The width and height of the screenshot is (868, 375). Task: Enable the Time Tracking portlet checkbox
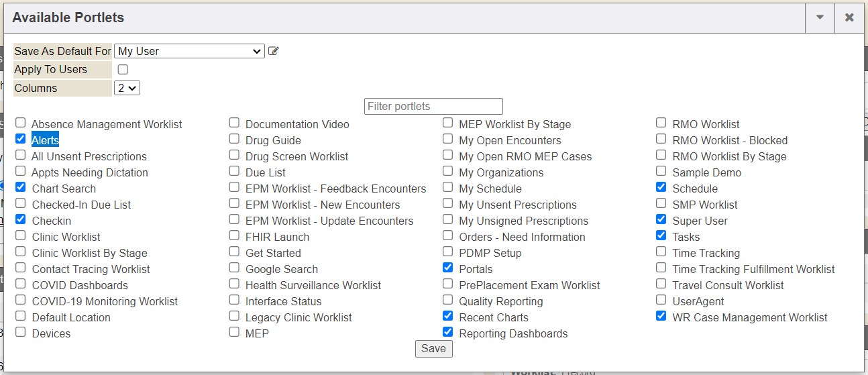click(x=661, y=252)
